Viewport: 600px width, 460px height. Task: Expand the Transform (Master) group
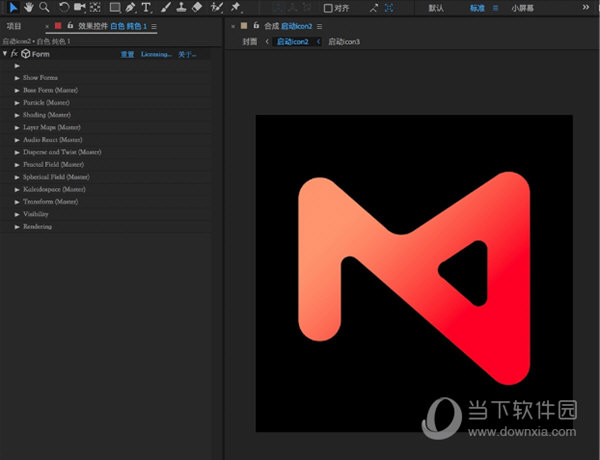(x=17, y=202)
